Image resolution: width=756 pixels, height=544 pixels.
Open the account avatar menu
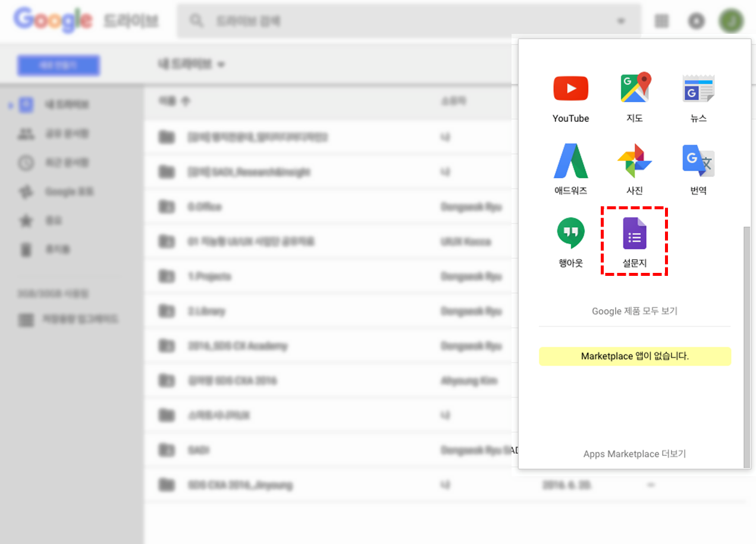click(732, 21)
